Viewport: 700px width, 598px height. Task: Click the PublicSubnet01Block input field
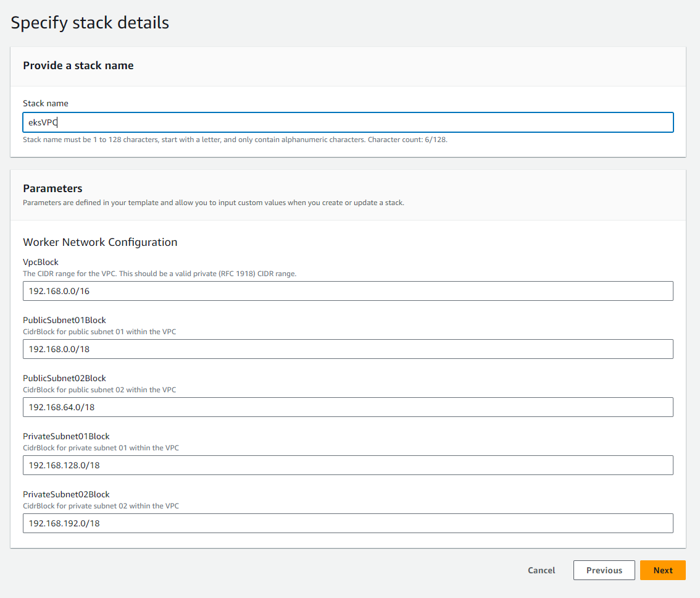[x=348, y=349]
